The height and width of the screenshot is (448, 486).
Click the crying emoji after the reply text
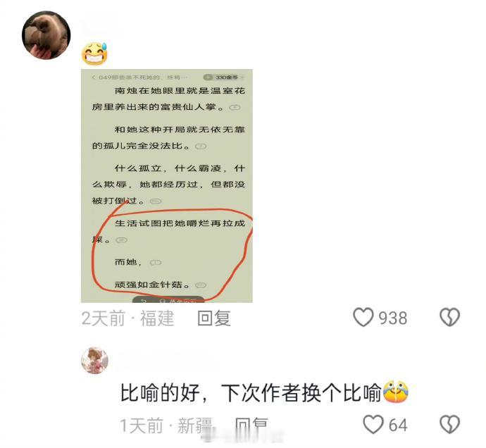[x=396, y=391]
